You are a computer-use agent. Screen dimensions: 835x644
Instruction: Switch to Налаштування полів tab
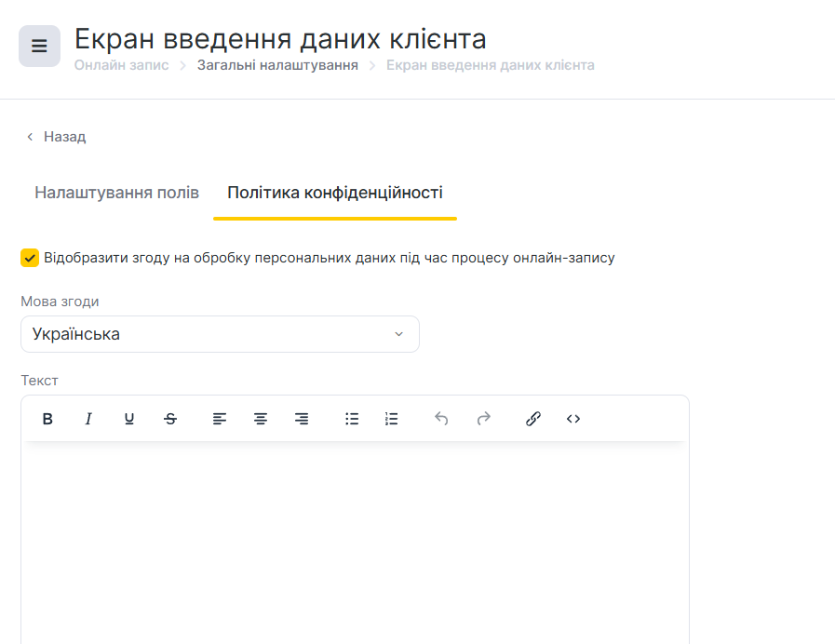click(x=116, y=193)
